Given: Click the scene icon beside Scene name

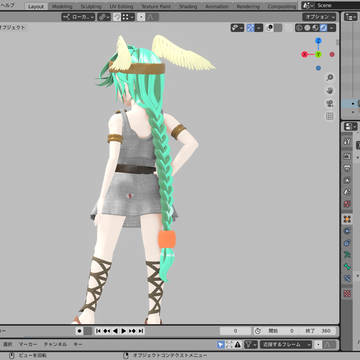Looking at the screenshot, I should [x=308, y=5].
